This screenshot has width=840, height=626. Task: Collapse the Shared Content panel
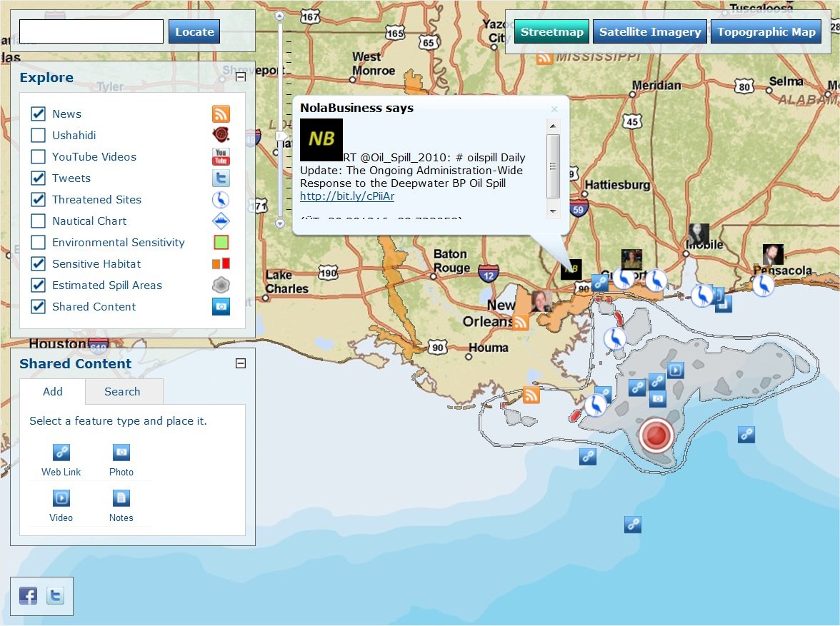coord(241,363)
